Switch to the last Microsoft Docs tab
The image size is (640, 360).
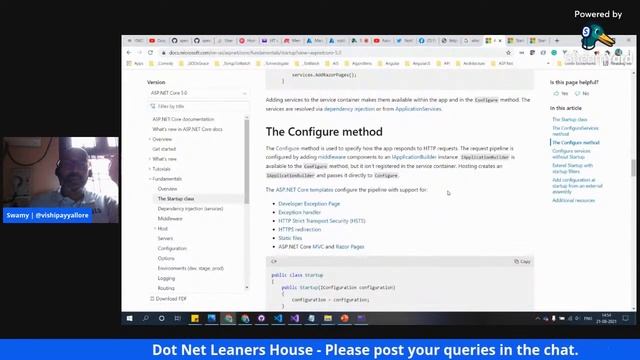[538, 40]
